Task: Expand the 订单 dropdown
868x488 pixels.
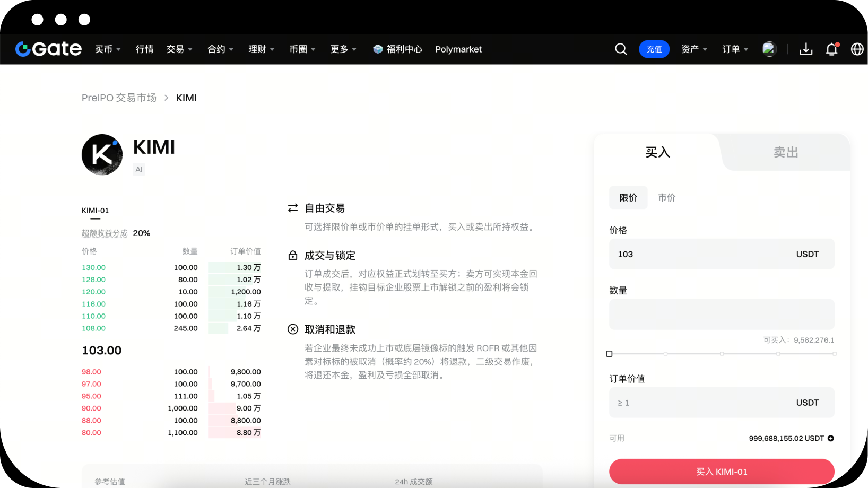Action: 735,49
